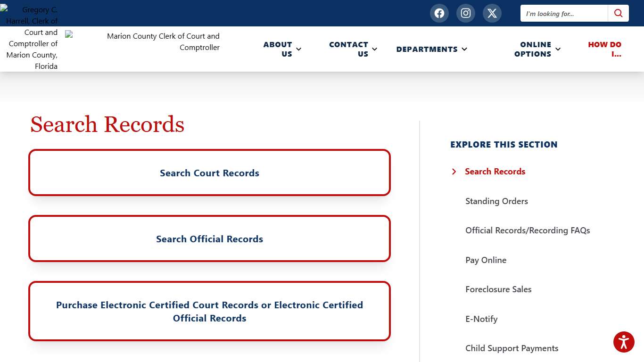Click the Search Official Records button
The width and height of the screenshot is (644, 362).
pos(209,239)
